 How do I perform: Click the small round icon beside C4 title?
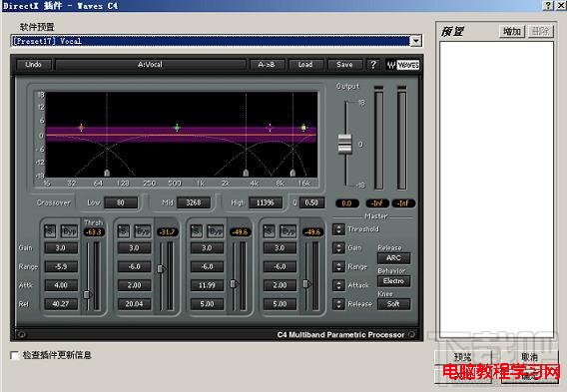(411, 334)
